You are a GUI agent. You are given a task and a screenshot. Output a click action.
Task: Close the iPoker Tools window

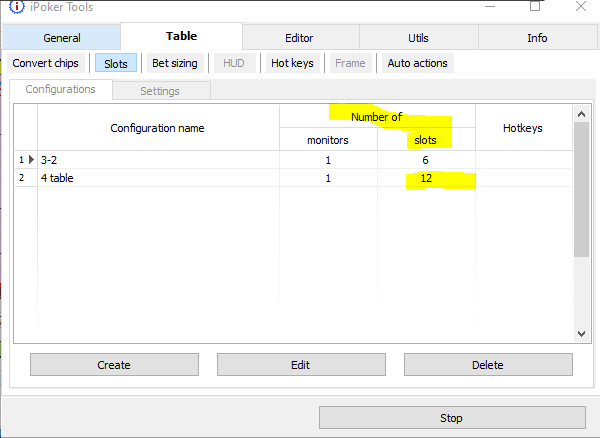[581, 6]
